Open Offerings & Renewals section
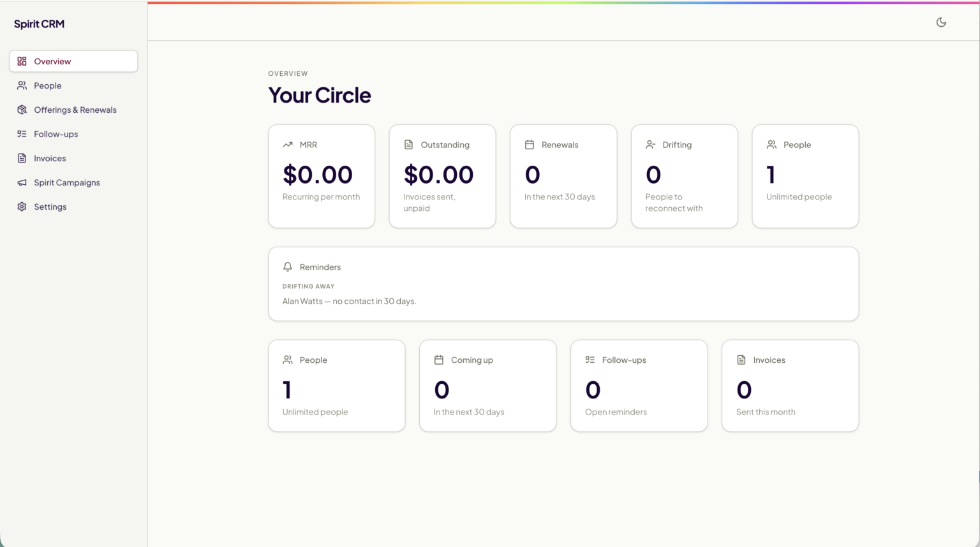Screen dimensions: 980x547 tap(73, 110)
